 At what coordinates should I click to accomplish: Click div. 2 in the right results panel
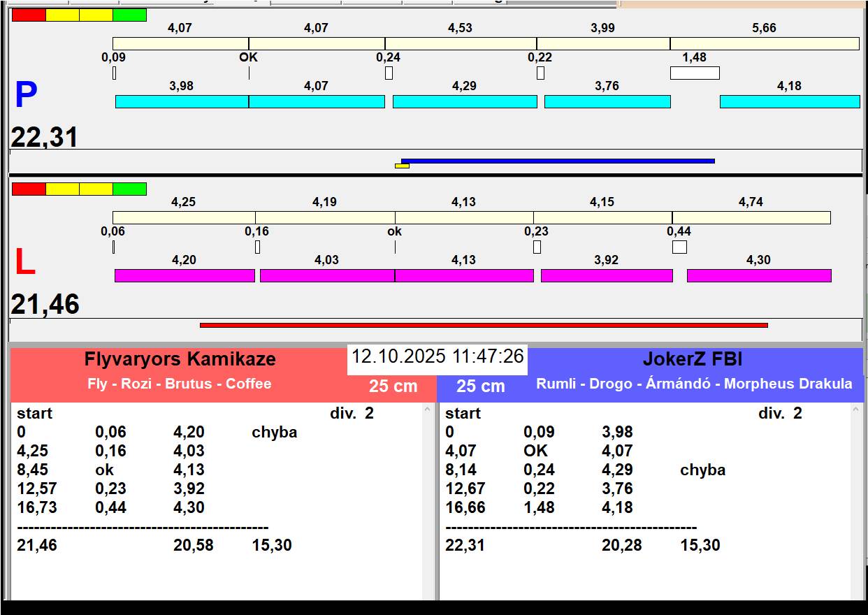pos(781,413)
